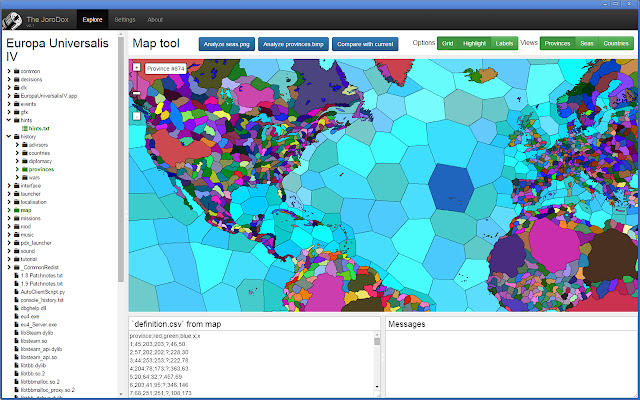Screen dimensions: 640x400
Task: Click the definition.csv header row text
Action: 165,336
